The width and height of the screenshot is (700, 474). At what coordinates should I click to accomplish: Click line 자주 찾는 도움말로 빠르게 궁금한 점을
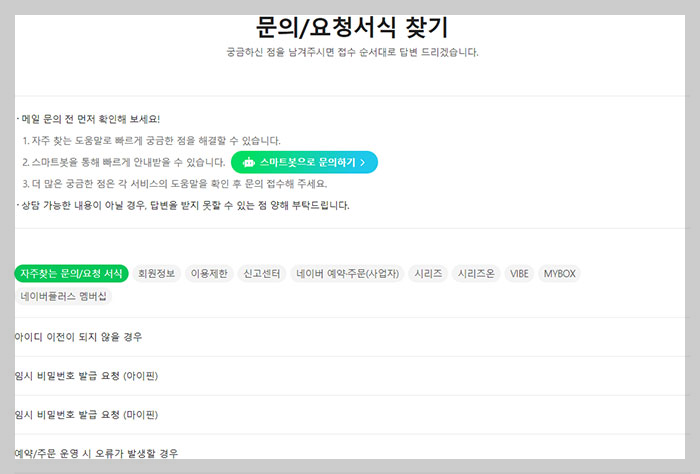coord(151,141)
